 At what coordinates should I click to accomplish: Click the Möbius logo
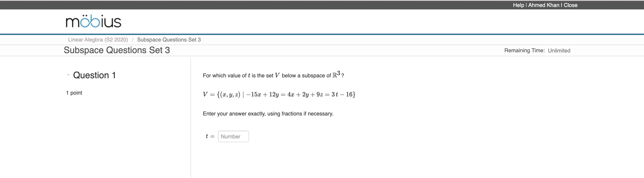[x=93, y=22]
